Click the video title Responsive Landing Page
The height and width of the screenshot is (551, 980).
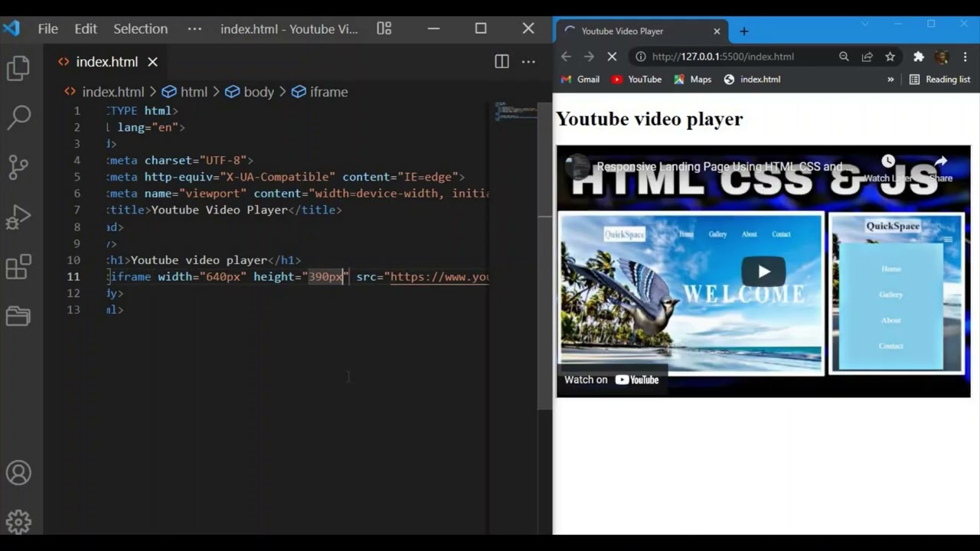point(724,167)
